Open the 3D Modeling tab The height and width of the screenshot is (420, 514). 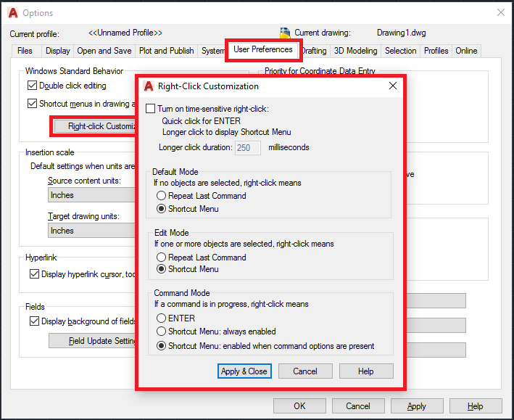click(356, 51)
